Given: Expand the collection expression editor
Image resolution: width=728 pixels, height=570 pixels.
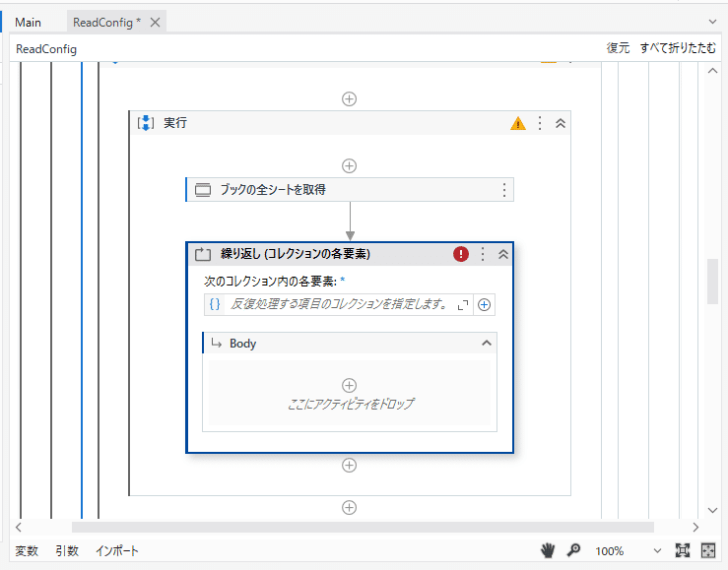Looking at the screenshot, I should [x=463, y=305].
